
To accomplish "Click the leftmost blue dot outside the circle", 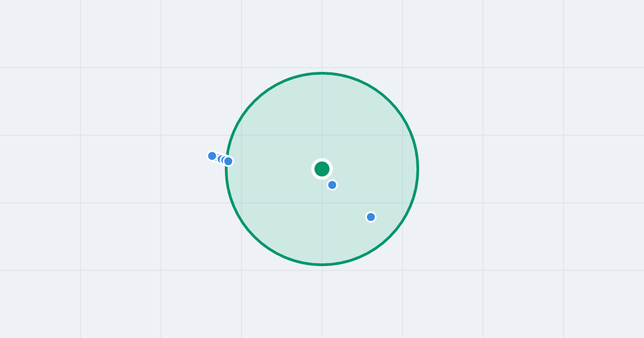I will tap(212, 156).
